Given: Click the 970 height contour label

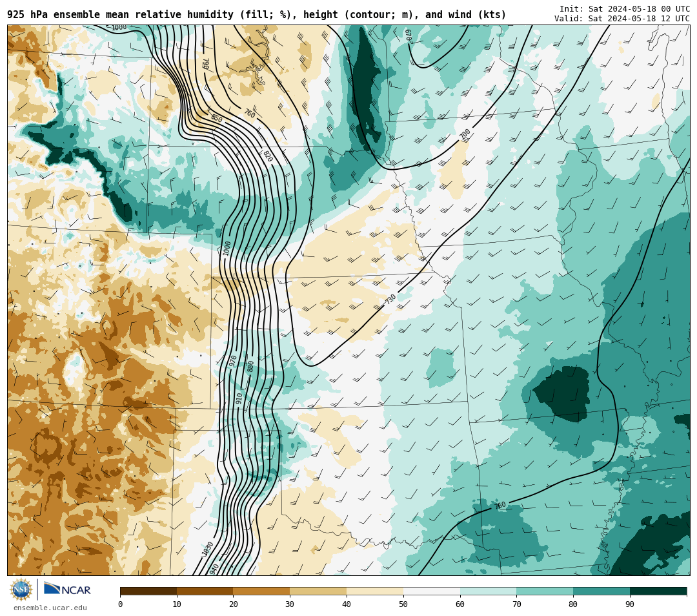Looking at the screenshot, I should (232, 361).
